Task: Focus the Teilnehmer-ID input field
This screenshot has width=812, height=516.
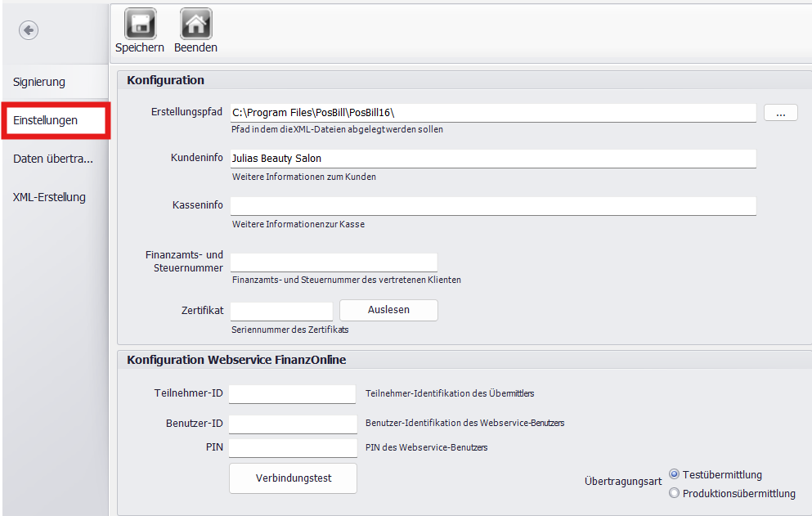Action: click(292, 394)
